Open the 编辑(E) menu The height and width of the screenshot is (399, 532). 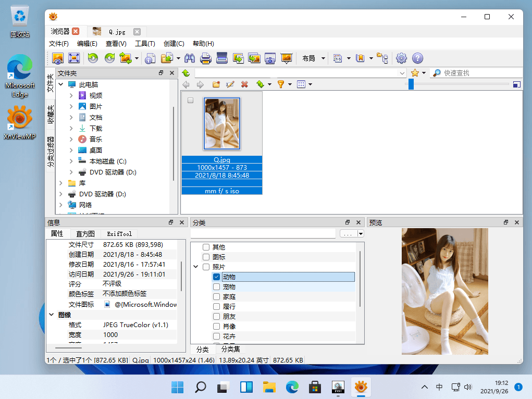87,43
